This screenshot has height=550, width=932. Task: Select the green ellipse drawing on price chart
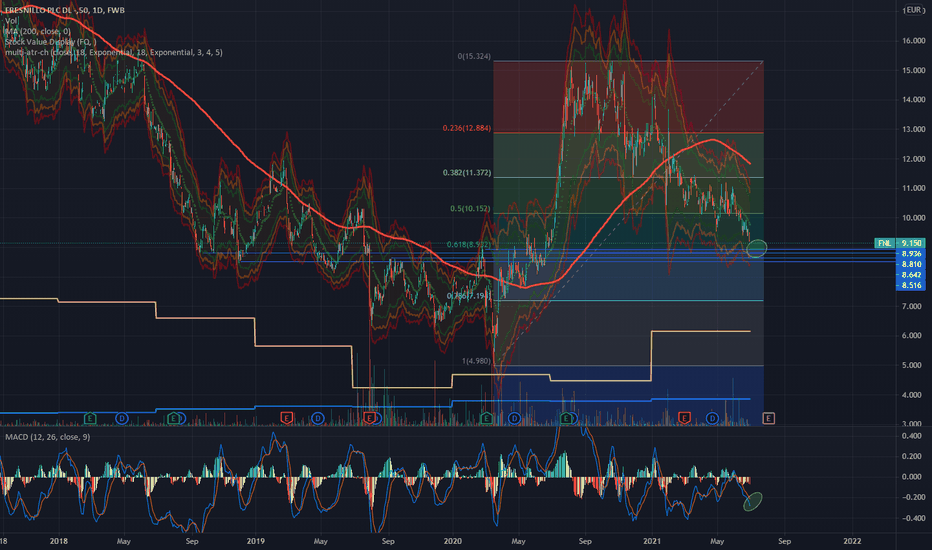[757, 248]
